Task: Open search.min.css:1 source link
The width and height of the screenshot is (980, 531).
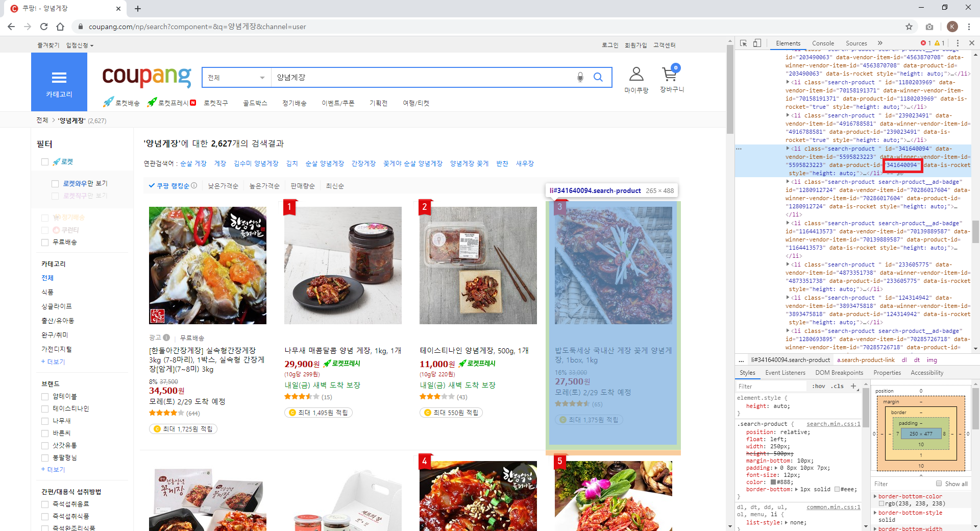Action: 834,424
